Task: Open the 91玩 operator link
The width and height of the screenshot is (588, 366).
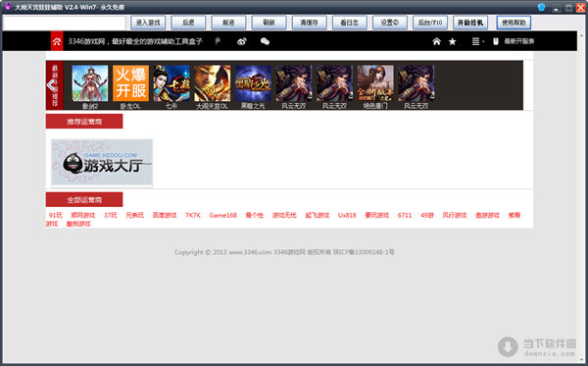Action: pos(55,215)
